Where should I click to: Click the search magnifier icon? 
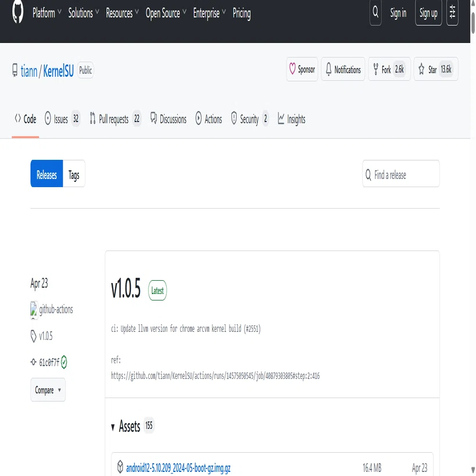375,12
